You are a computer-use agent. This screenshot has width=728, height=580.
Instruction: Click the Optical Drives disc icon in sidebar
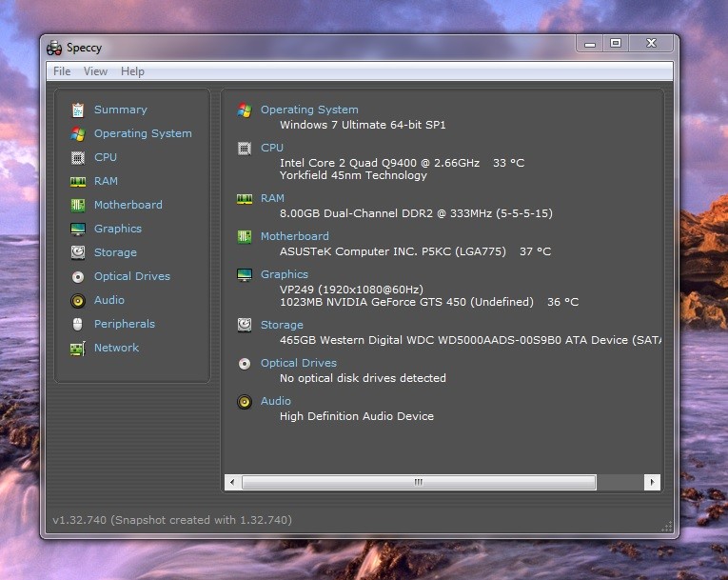(x=78, y=276)
